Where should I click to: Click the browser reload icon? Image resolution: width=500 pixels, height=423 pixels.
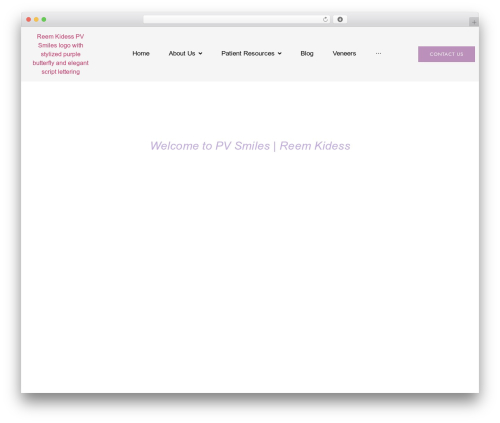click(325, 20)
